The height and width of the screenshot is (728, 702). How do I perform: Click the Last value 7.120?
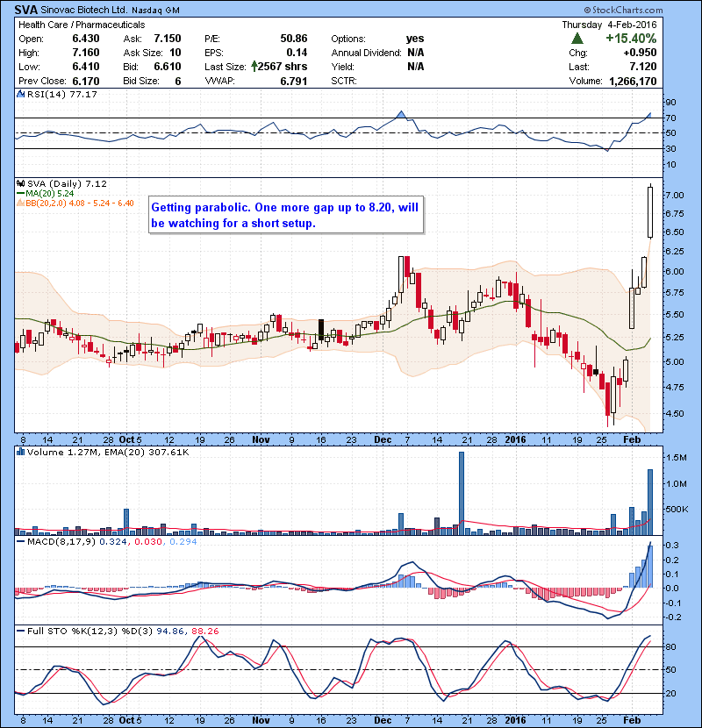tap(643, 67)
